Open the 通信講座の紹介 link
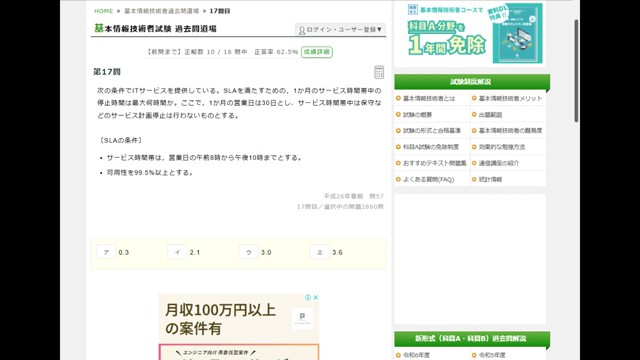This screenshot has height=360, width=640. (x=499, y=163)
